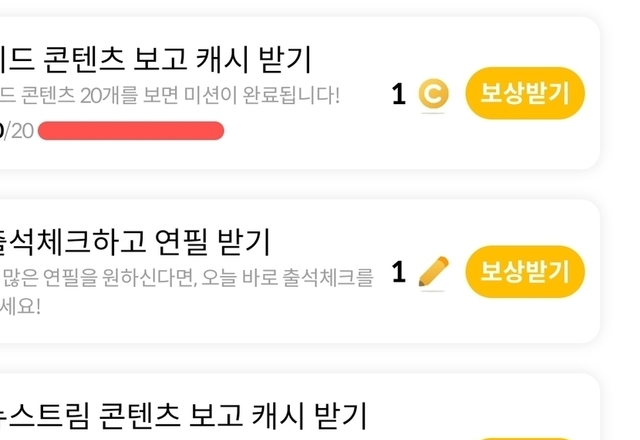Viewport: 640px width, 440px height.
Task: Click the 세요! text in attendance card
Action: point(20,305)
